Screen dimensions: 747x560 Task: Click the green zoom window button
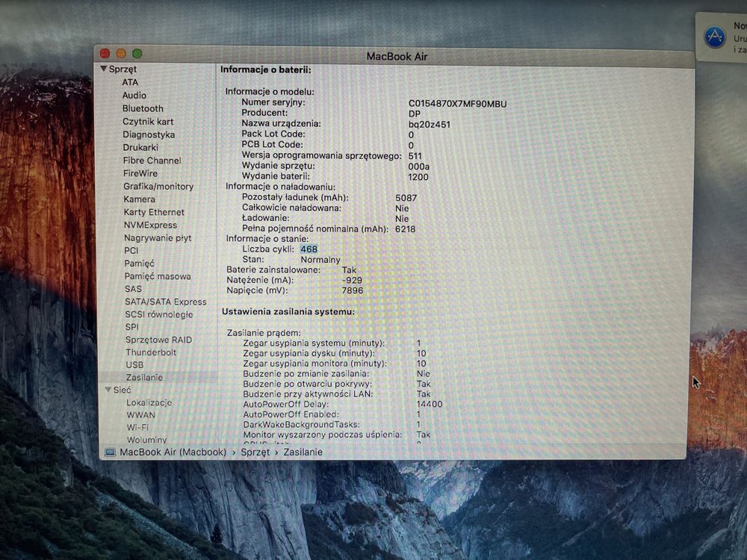[x=137, y=53]
